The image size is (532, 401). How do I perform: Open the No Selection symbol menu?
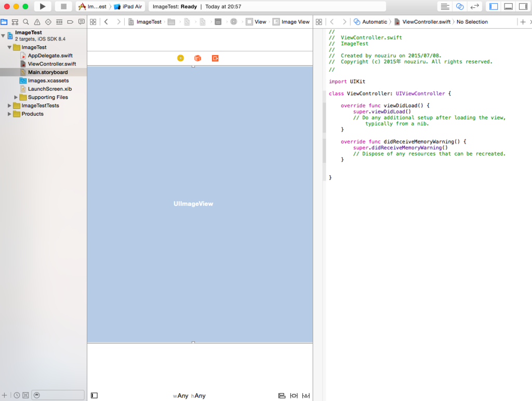[x=472, y=22]
